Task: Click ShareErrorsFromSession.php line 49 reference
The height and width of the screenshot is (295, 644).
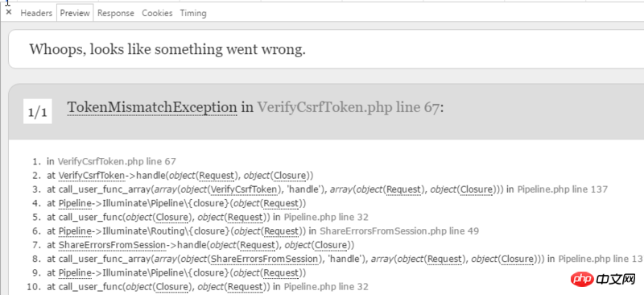Action: tap(399, 231)
